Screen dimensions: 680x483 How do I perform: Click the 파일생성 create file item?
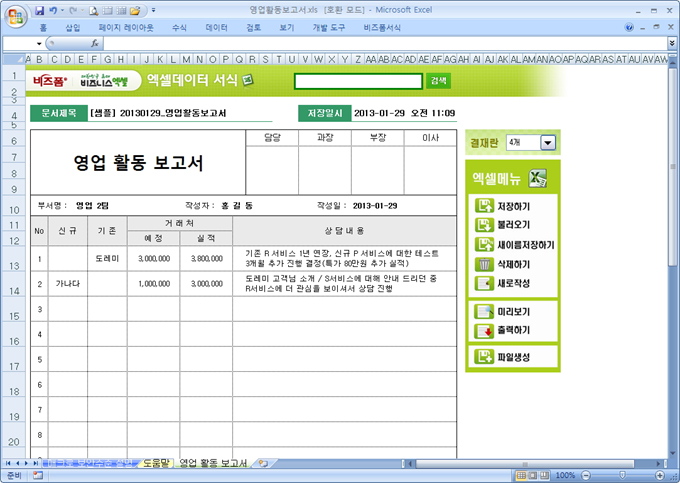point(503,357)
